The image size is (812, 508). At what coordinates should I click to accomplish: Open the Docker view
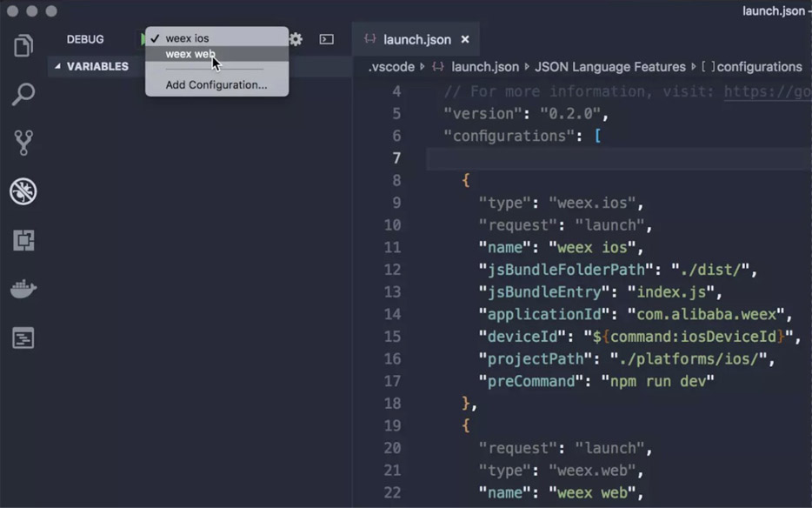[23, 289]
